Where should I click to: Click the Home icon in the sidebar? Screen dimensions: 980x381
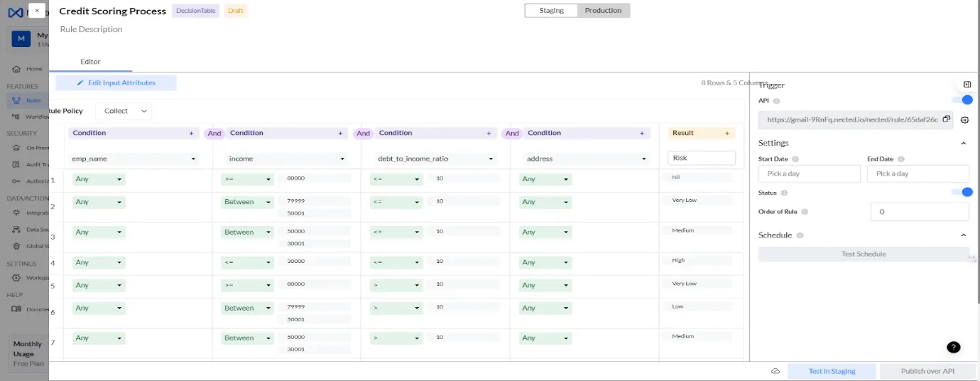(x=16, y=69)
